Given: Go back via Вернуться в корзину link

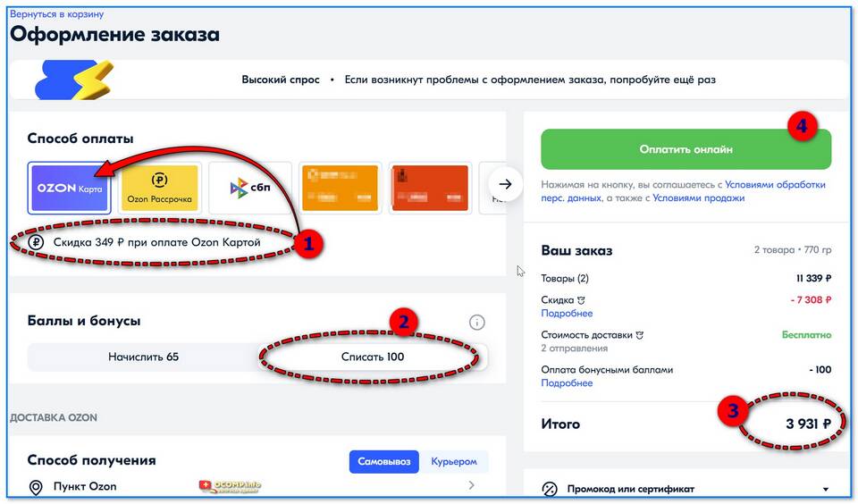Looking at the screenshot, I should click(x=56, y=14).
